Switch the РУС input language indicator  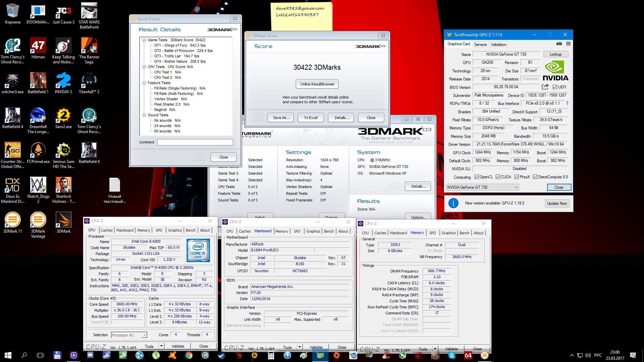pyautogui.click(x=598, y=355)
